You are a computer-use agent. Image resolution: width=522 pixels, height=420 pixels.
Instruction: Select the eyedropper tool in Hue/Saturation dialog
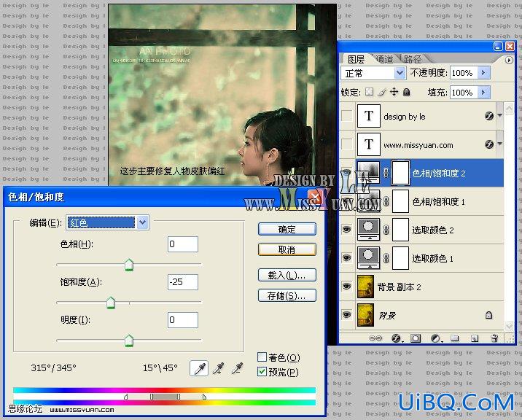pos(199,368)
